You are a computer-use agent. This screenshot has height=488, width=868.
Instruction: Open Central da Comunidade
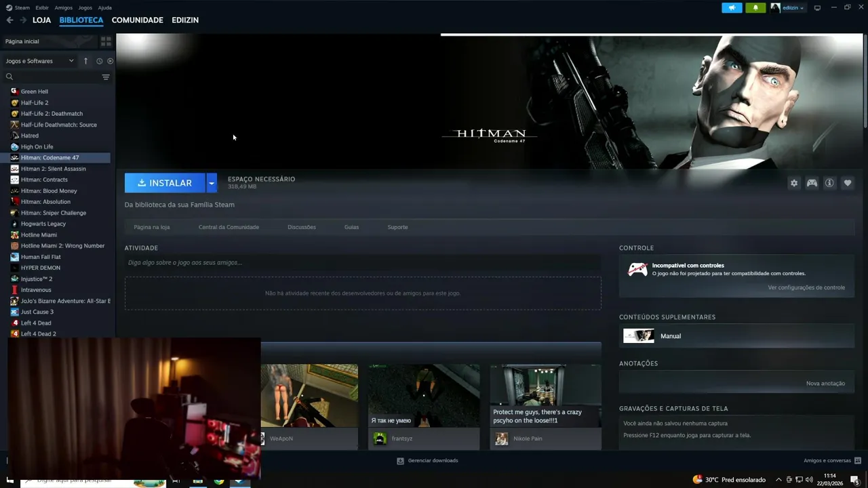[x=229, y=227]
